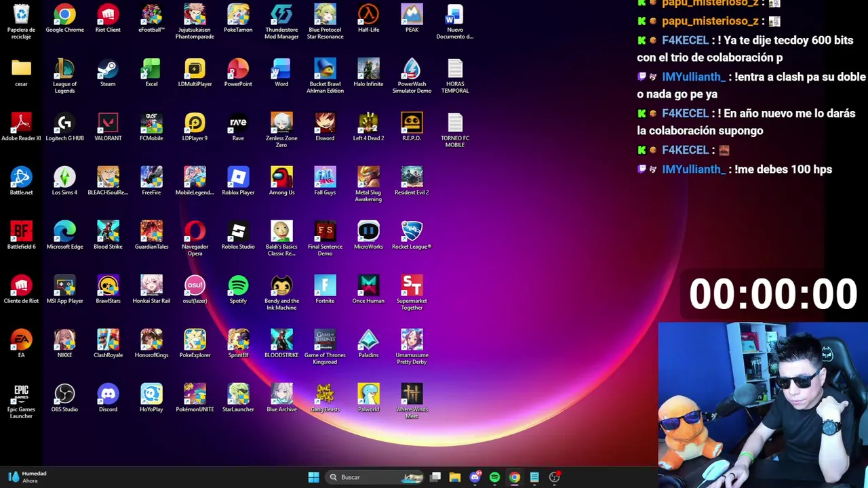The image size is (868, 488).
Task: Open the HORAS TEMPORAL text file
Action: click(455, 76)
